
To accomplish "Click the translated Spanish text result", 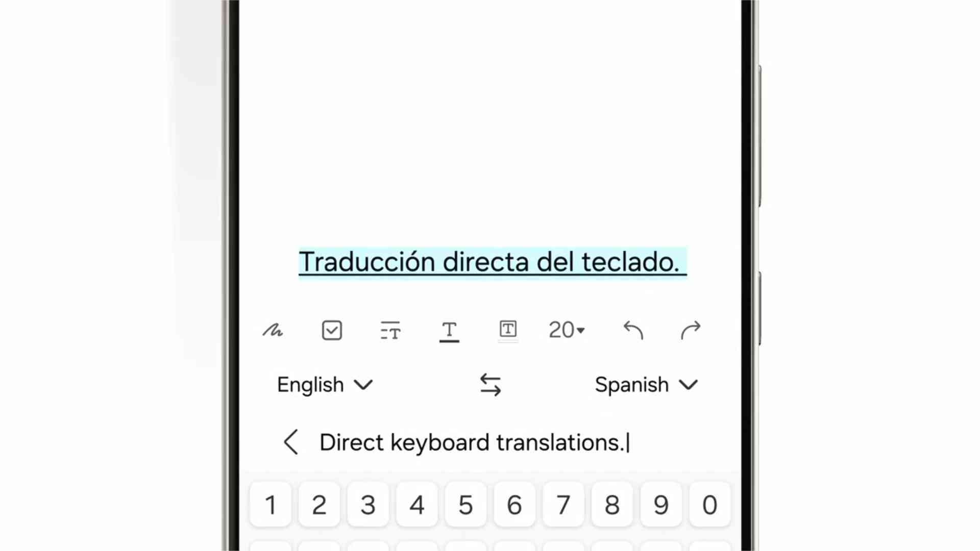I will pos(489,261).
